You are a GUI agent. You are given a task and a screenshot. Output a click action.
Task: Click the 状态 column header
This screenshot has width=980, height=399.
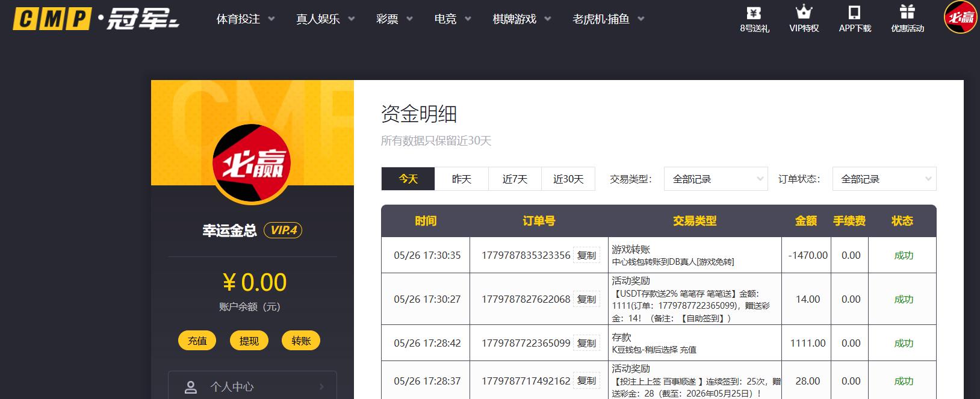coord(902,221)
